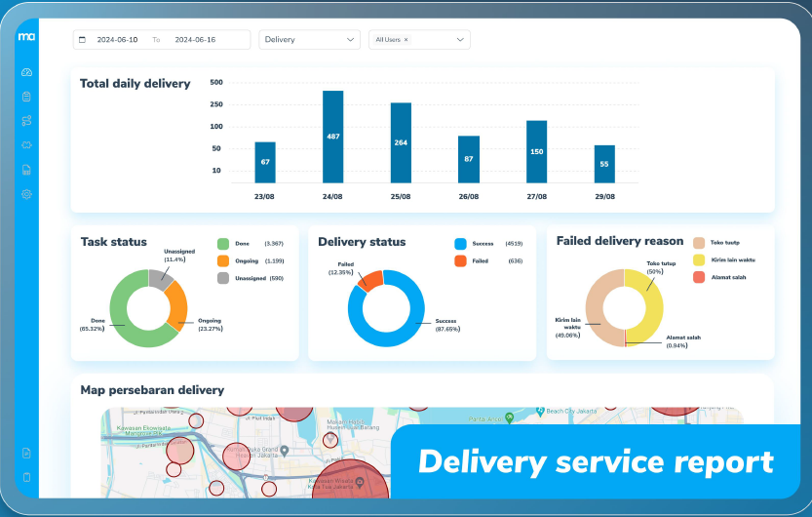Click the 24/08 axis date label

point(332,197)
